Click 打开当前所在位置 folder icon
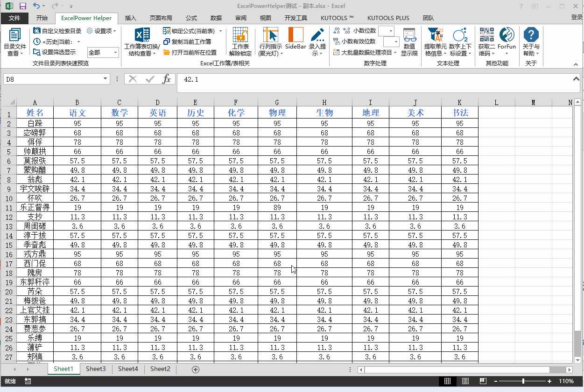 coord(167,52)
